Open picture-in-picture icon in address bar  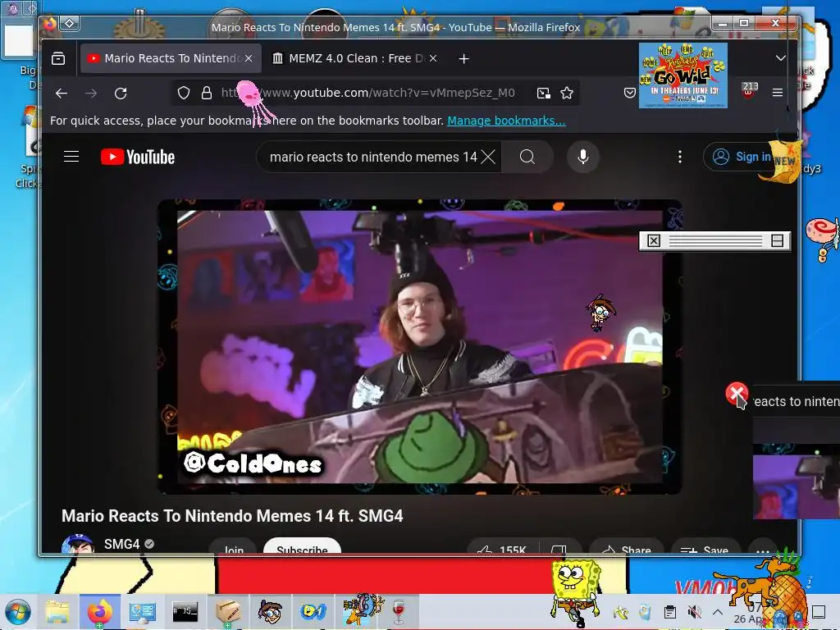(544, 94)
